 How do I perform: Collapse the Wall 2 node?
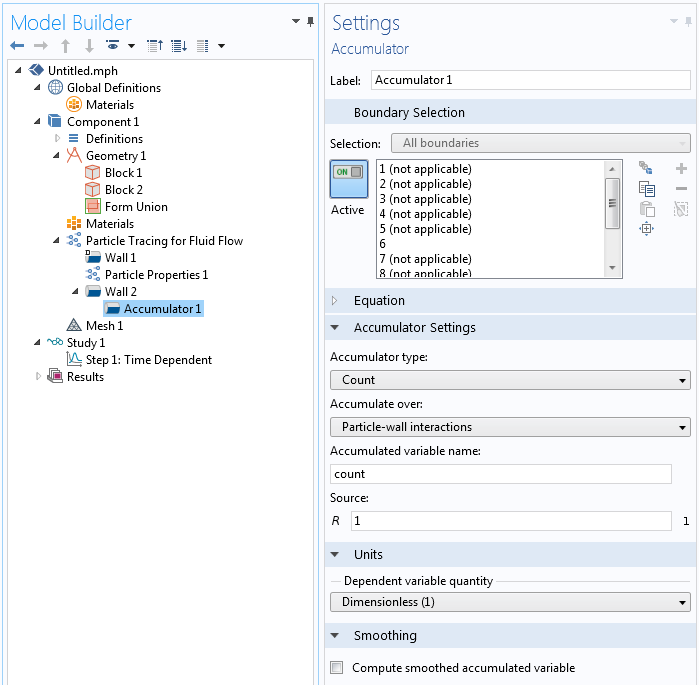point(75,291)
